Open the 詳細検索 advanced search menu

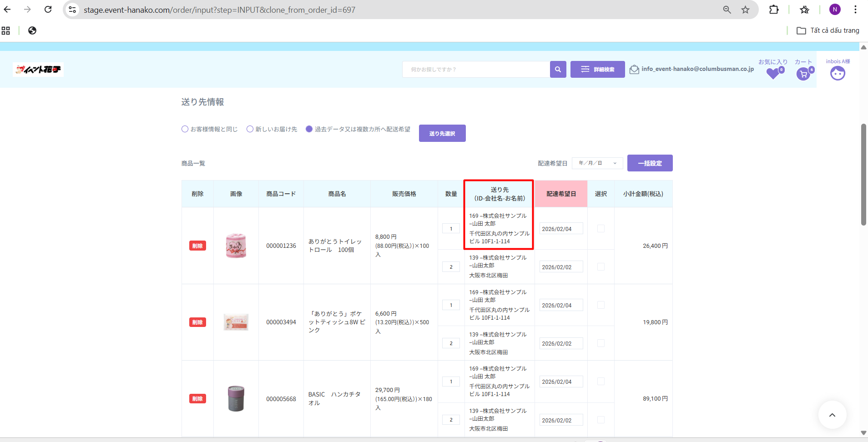tap(597, 70)
